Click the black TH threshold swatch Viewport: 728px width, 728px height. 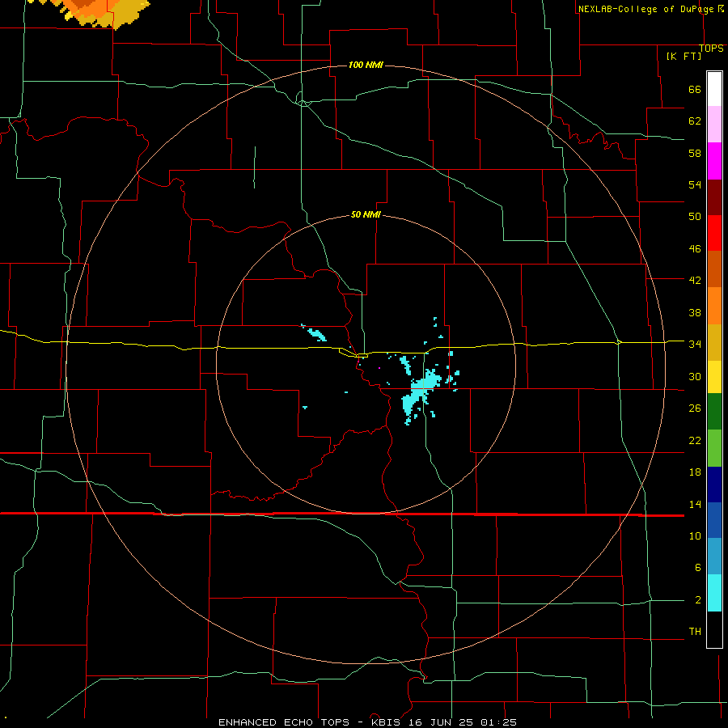[x=714, y=629]
